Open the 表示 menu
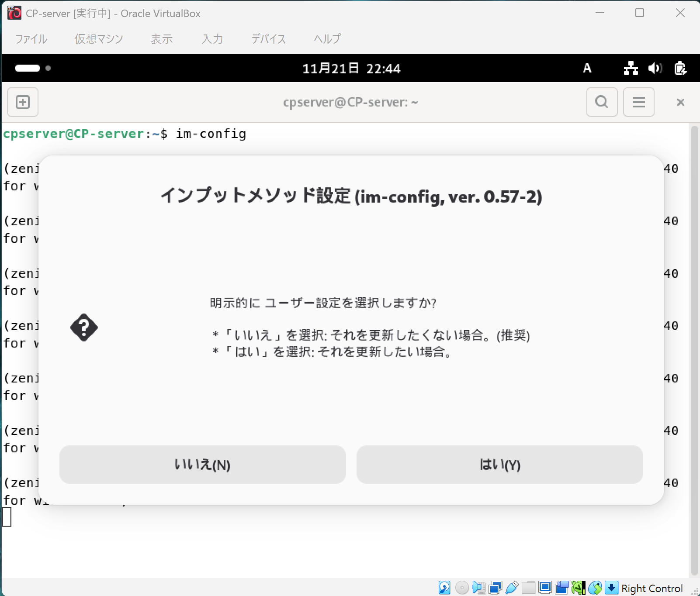 coord(162,39)
